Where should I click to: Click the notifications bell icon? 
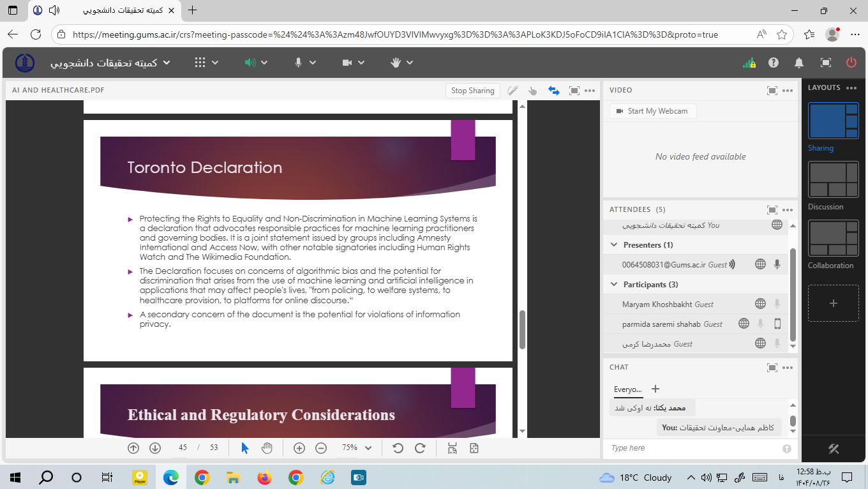coord(798,63)
